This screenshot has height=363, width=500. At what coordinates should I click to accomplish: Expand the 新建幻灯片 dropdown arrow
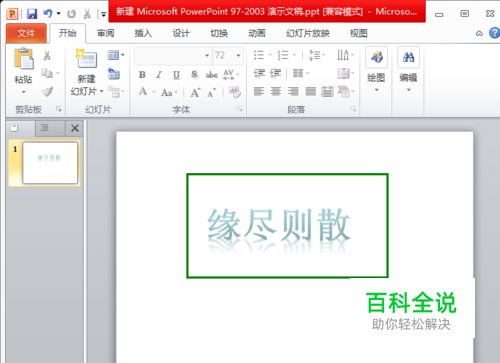101,91
